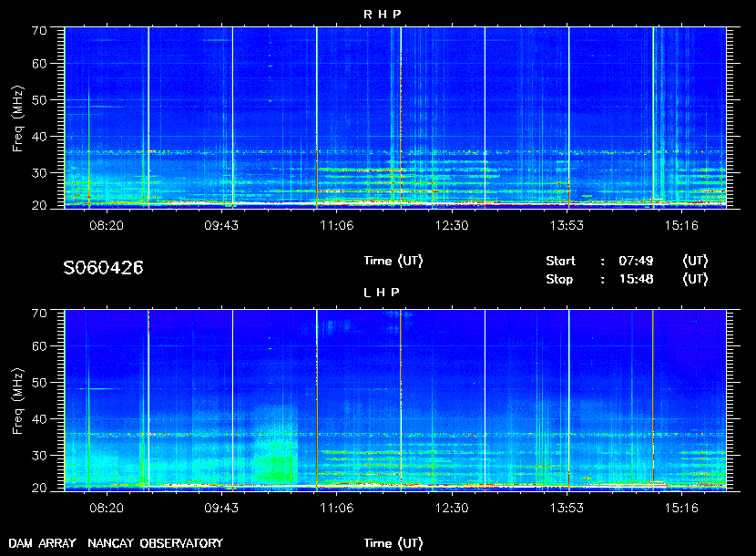Click the Freq (MHz) axis title of RHP plot
The height and width of the screenshot is (556, 756).
tap(18, 119)
